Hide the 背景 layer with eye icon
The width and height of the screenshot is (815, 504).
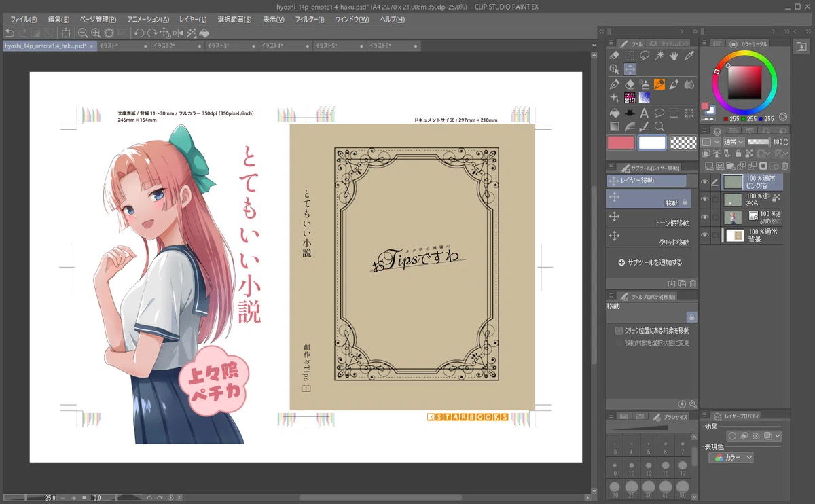pyautogui.click(x=705, y=235)
